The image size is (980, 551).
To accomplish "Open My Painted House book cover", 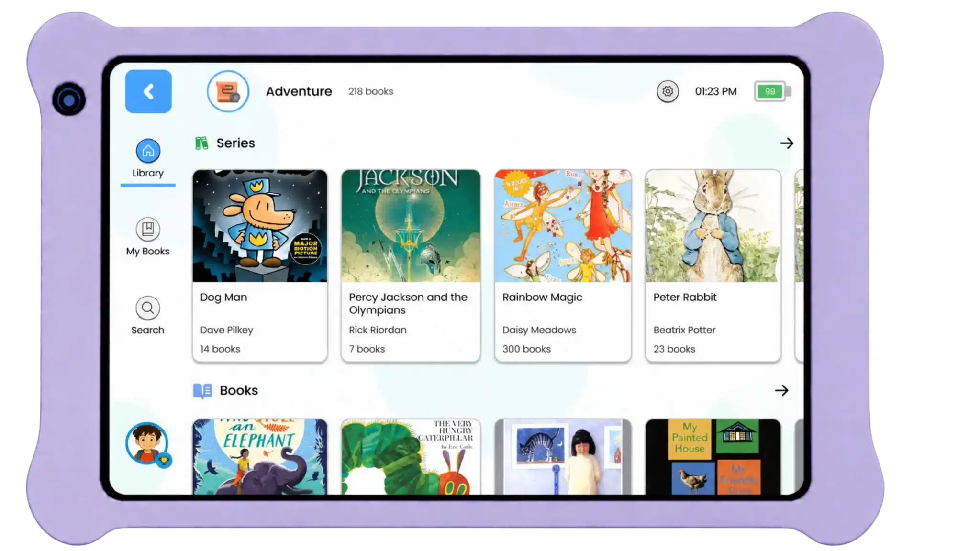I will (713, 457).
